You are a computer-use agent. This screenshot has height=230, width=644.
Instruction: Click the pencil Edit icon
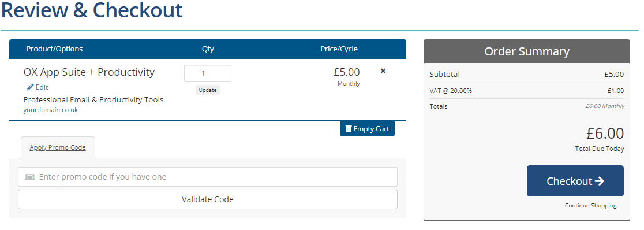(30, 87)
